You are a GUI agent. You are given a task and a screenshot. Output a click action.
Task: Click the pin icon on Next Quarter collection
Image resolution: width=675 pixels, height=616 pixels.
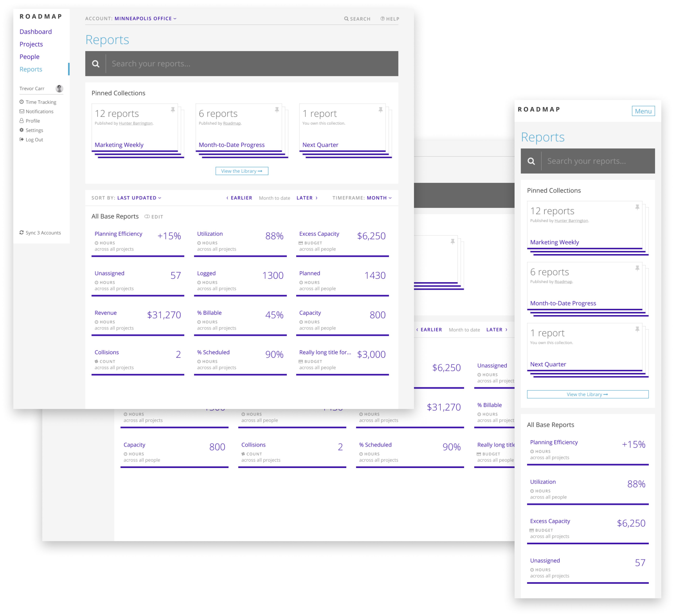381,110
